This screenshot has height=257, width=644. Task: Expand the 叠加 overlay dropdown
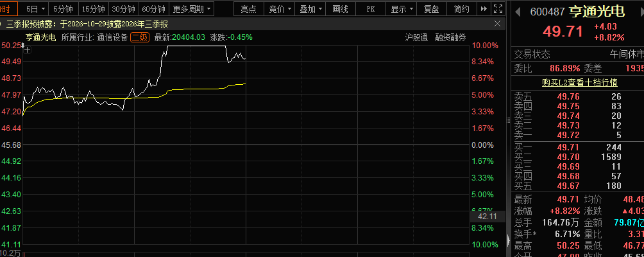pos(310,9)
